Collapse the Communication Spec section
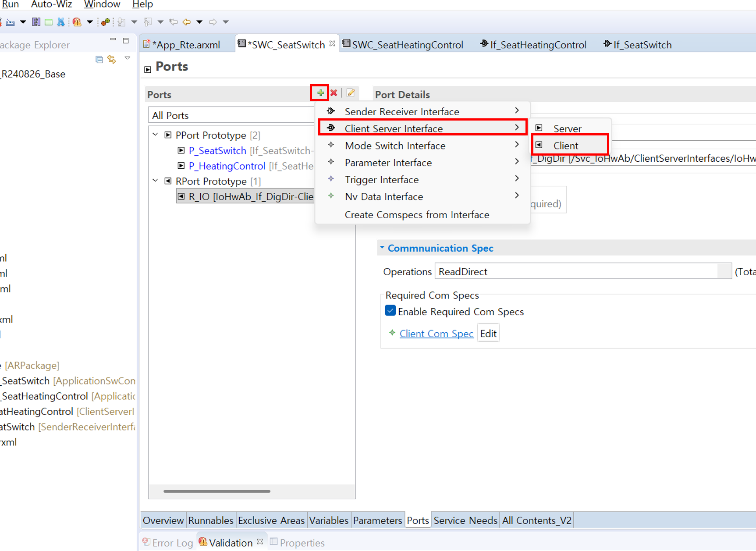 click(x=382, y=248)
